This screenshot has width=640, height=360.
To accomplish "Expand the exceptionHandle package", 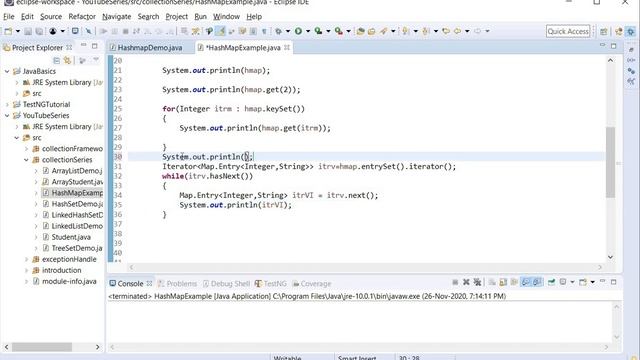I will pyautogui.click(x=27, y=260).
